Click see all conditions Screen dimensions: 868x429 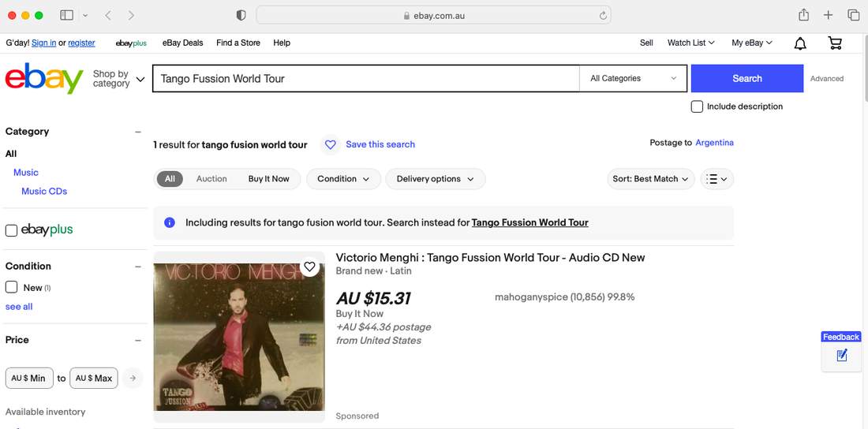[x=19, y=307]
